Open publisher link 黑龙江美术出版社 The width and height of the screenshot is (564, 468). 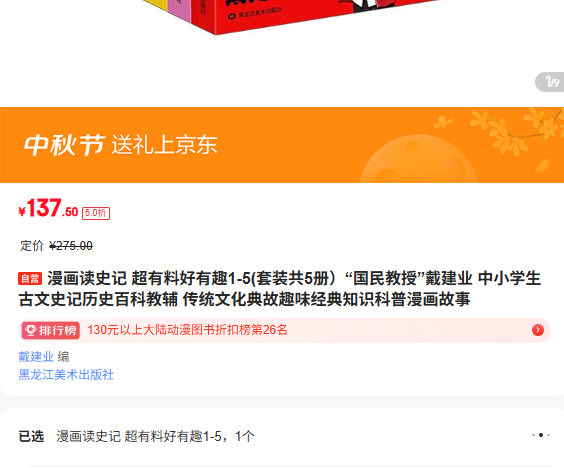(x=66, y=374)
